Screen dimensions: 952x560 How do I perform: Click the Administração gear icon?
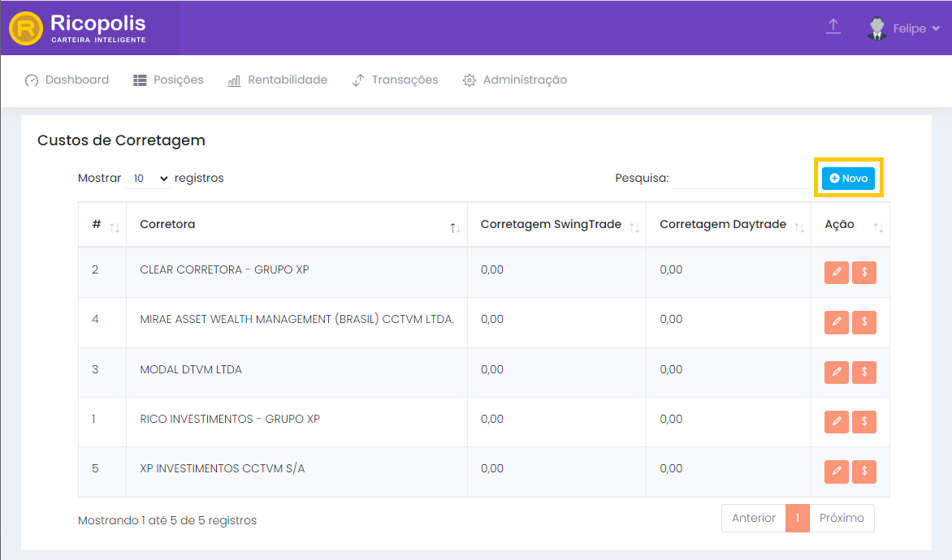pyautogui.click(x=470, y=80)
